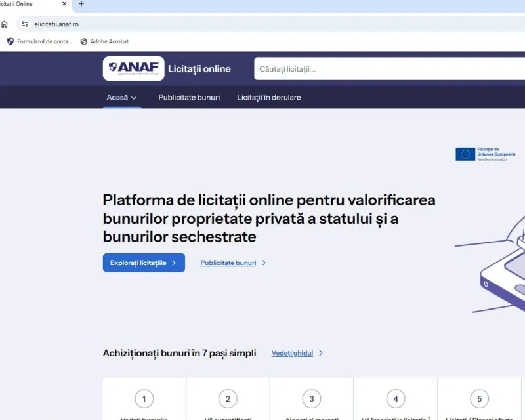The height and width of the screenshot is (420, 525).
Task: Click inside the Căutați licitații search field
Action: click(361, 68)
